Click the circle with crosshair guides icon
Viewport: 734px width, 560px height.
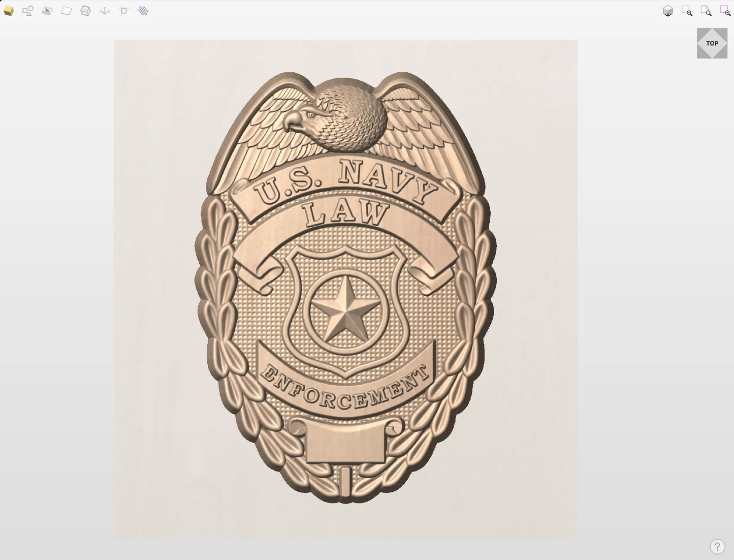pyautogui.click(x=124, y=11)
